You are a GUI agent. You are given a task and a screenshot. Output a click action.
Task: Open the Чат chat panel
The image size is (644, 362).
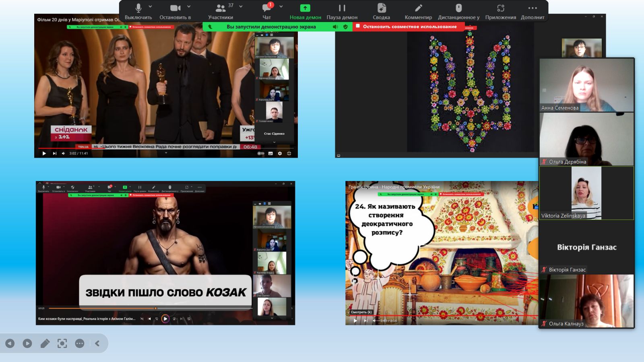coord(267,11)
